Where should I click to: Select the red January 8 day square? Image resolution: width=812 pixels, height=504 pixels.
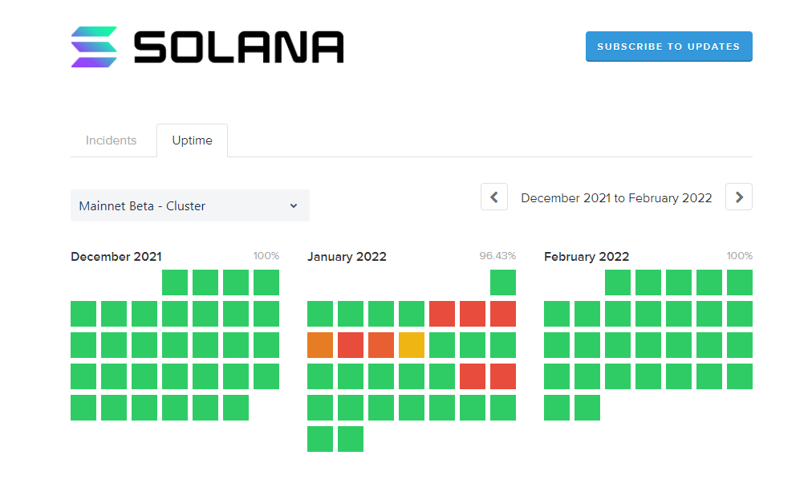coord(503,314)
